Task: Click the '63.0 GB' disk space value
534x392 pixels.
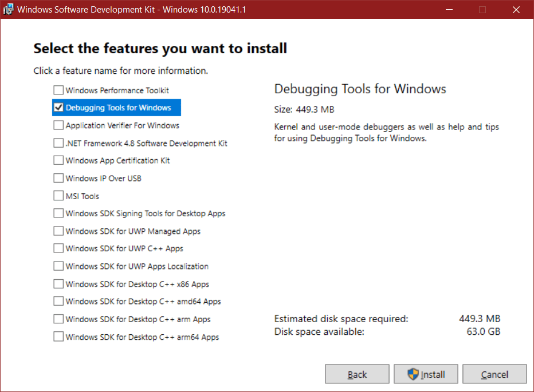Action: point(483,331)
